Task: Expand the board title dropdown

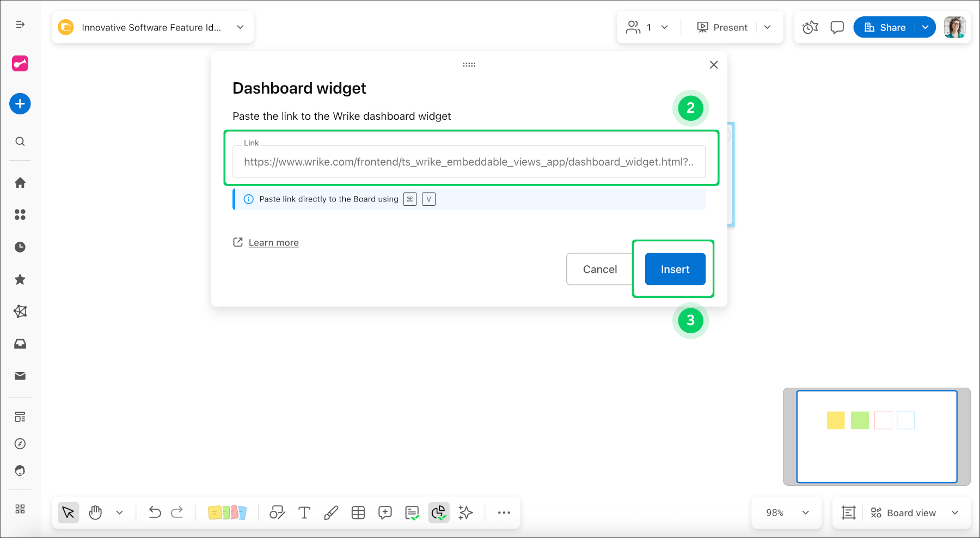Action: tap(240, 27)
